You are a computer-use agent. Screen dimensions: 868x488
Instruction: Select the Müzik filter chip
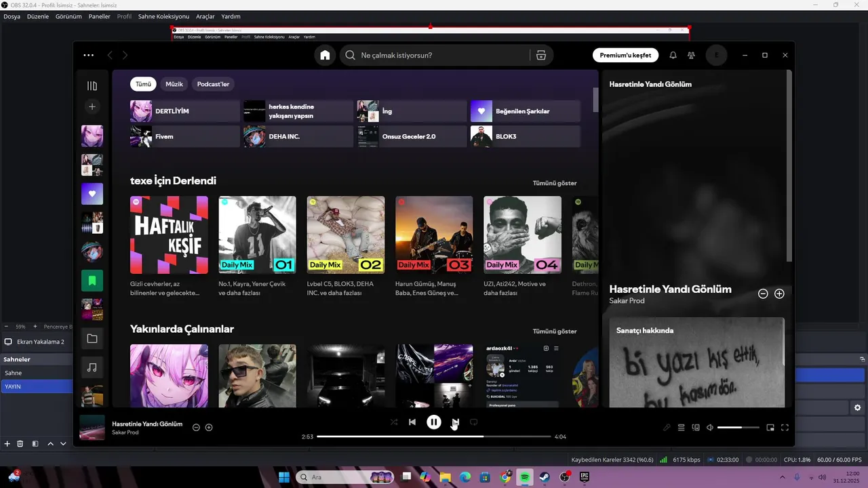point(174,84)
